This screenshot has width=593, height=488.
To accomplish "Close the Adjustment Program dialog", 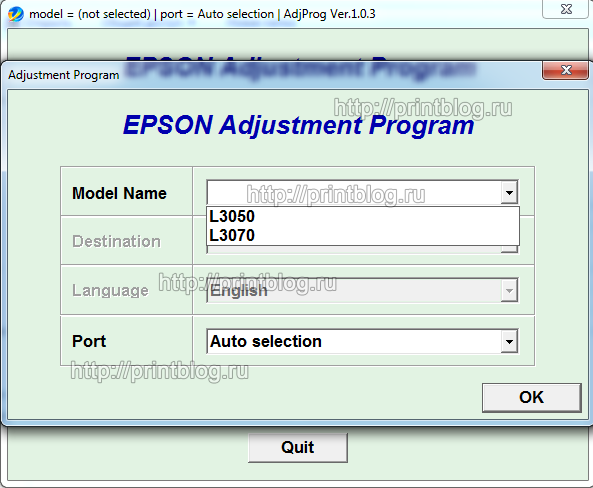I will tap(565, 70).
